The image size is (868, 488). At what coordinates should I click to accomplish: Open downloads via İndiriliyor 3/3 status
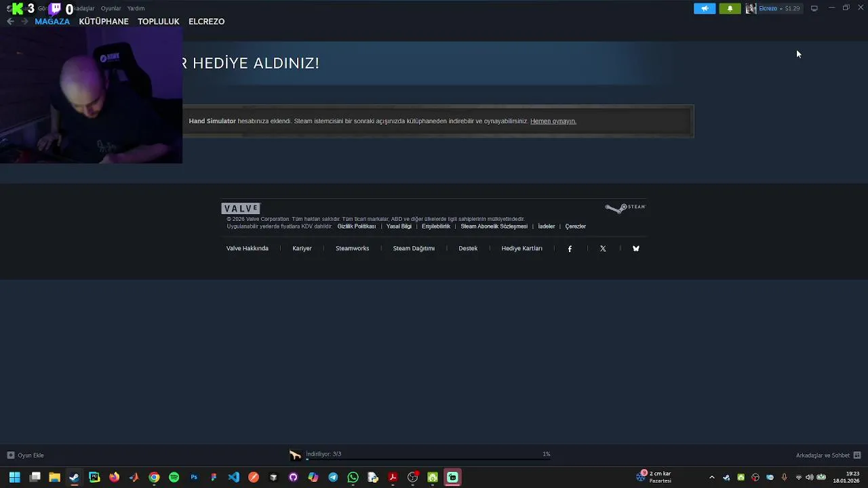(x=323, y=454)
